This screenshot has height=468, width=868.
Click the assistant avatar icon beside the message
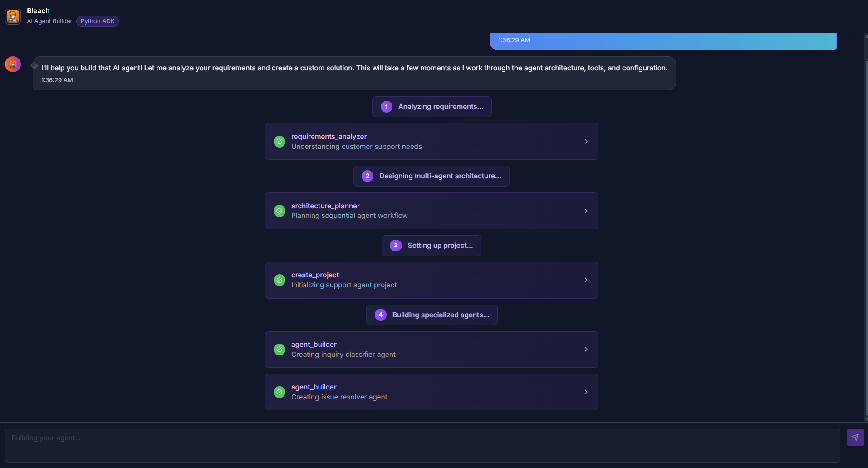pyautogui.click(x=13, y=64)
